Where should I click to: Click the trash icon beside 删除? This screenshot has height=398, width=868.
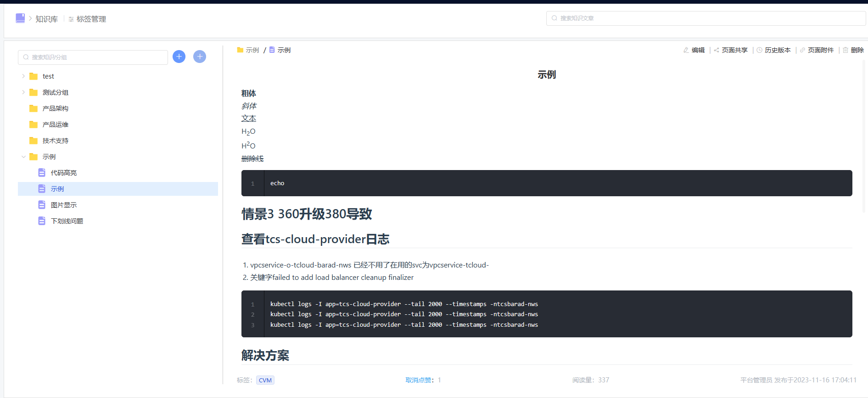pos(846,50)
